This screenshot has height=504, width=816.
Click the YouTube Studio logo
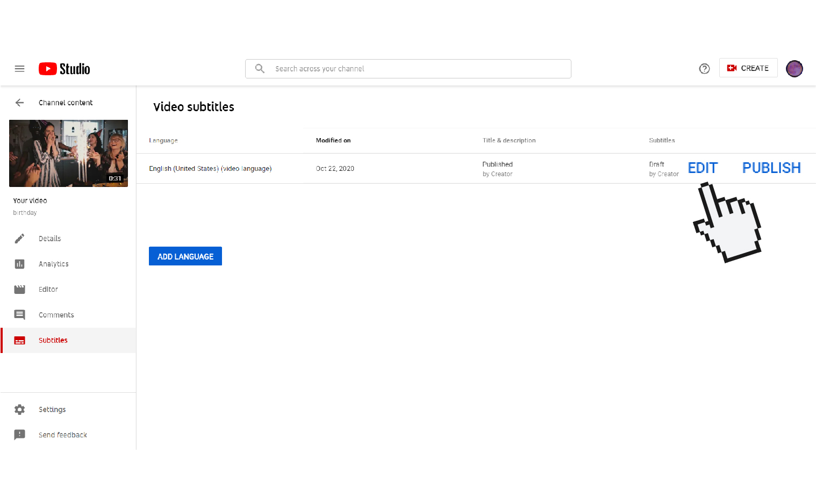[x=64, y=69]
